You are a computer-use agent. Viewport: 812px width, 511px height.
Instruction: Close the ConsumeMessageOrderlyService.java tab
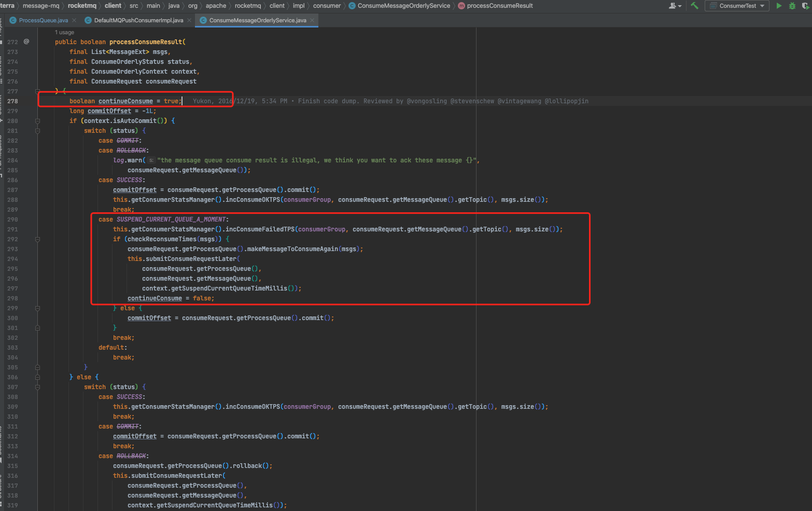[312, 20]
